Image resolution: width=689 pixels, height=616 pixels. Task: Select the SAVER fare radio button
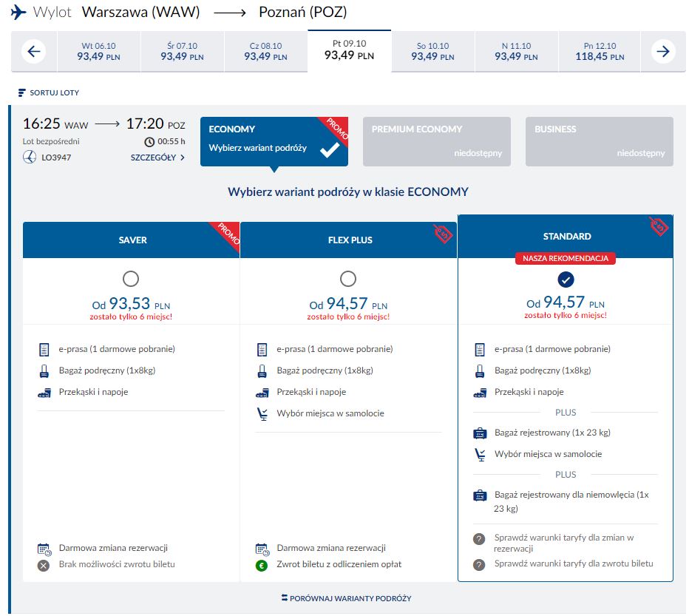click(131, 279)
